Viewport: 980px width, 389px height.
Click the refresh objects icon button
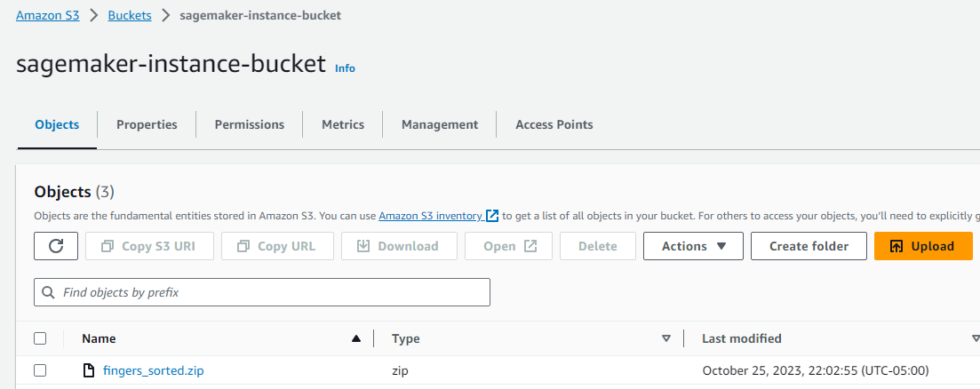tap(56, 246)
